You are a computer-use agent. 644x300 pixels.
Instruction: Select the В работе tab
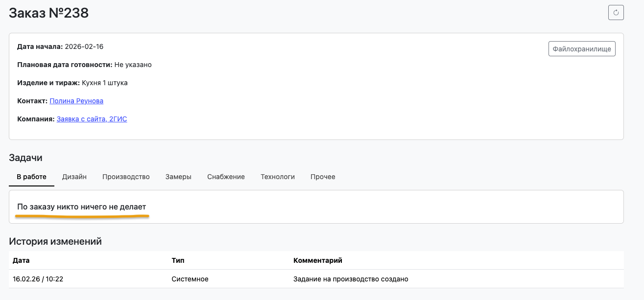point(31,177)
